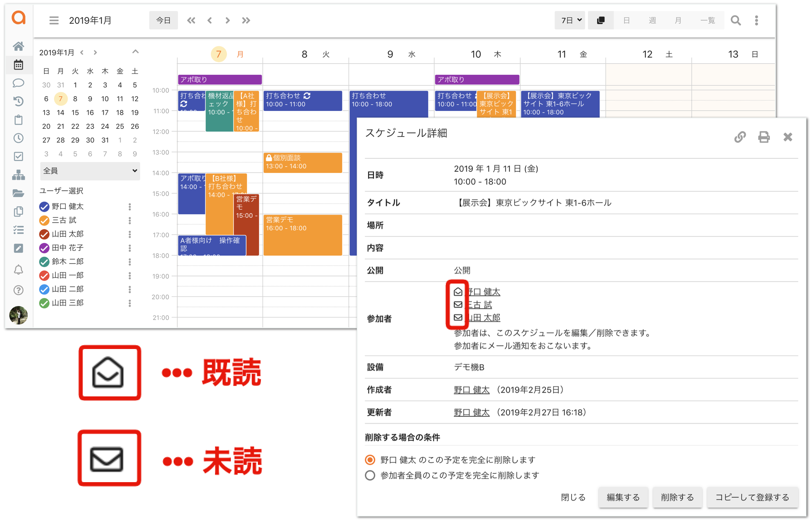The height and width of the screenshot is (522, 812).
Task: Switch to 週 week view
Action: tap(652, 20)
